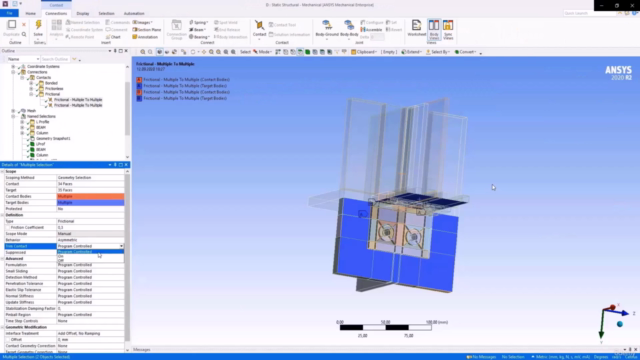Viewport: 640px width, 360px height.
Task: Open the Name filter dropdown in Outline
Action: pyautogui.click(x=38, y=60)
